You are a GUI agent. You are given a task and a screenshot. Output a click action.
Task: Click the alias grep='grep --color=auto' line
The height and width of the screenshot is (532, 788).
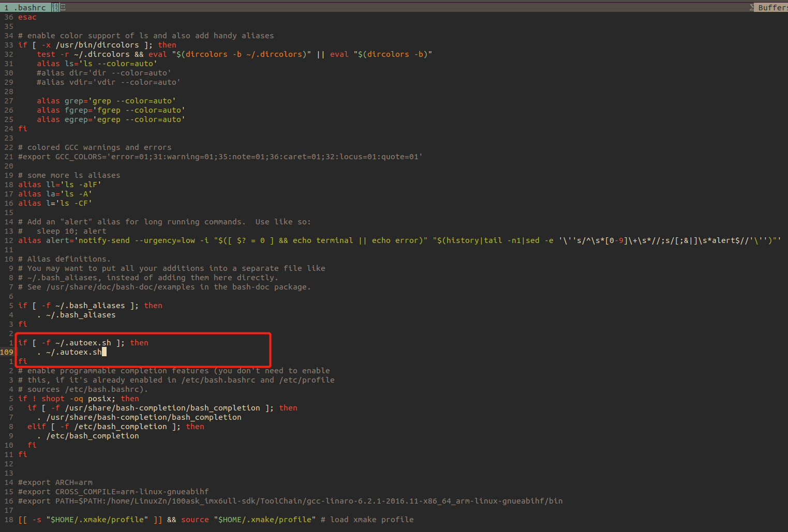coord(106,101)
